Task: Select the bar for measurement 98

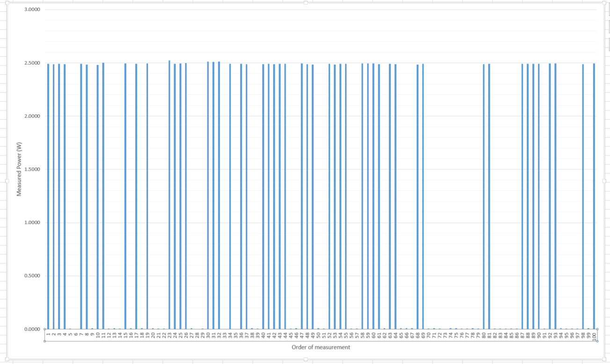Action: (x=583, y=197)
